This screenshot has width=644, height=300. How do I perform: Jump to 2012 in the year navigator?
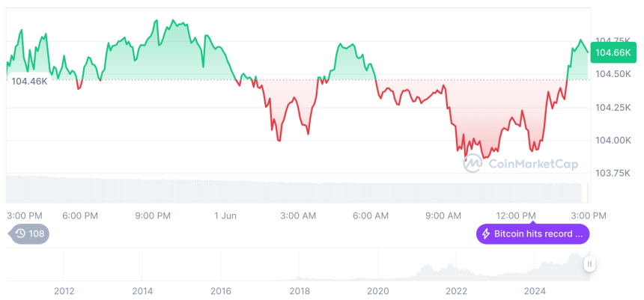point(64,290)
